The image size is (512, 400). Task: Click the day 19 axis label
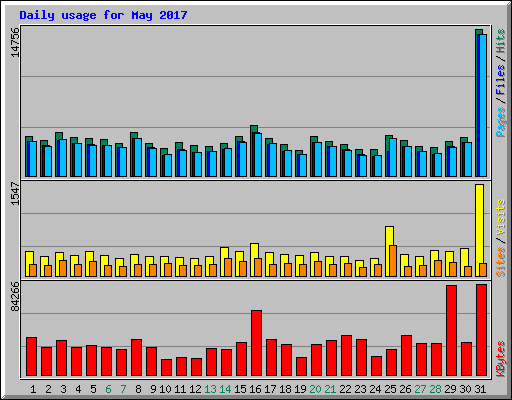click(300, 389)
